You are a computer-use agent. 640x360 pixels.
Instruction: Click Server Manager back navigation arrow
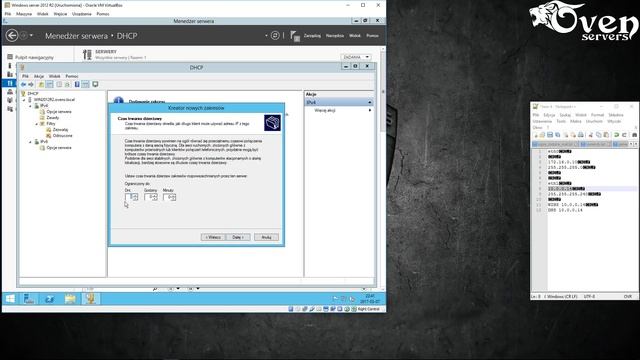tap(12, 36)
